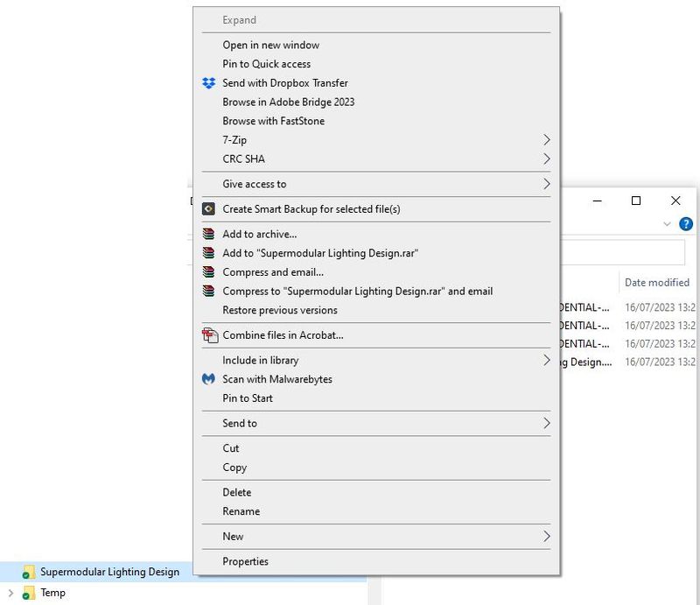Screen dimensions: 700x605
Task: Click the WinRAR icon next to Add to archive
Action: (x=208, y=234)
